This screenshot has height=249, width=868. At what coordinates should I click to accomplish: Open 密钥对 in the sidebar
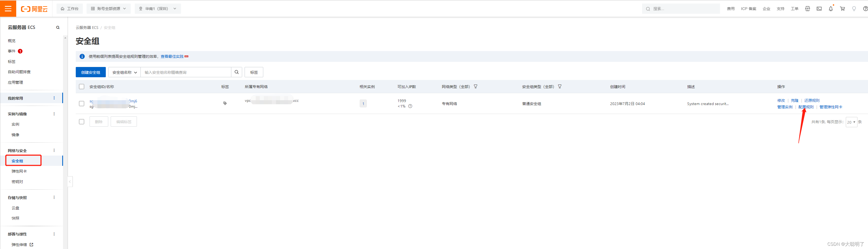[x=18, y=181]
